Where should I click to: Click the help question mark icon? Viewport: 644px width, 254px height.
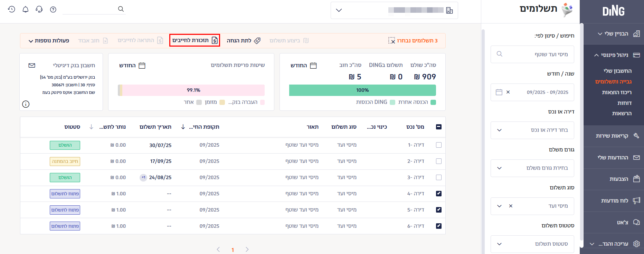point(53,9)
